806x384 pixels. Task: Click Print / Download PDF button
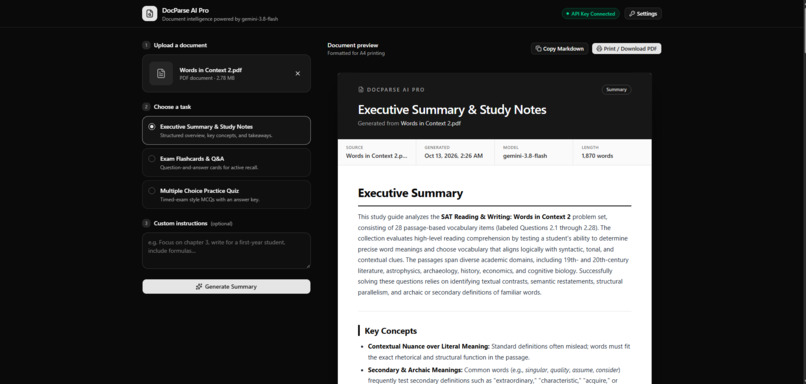[627, 49]
